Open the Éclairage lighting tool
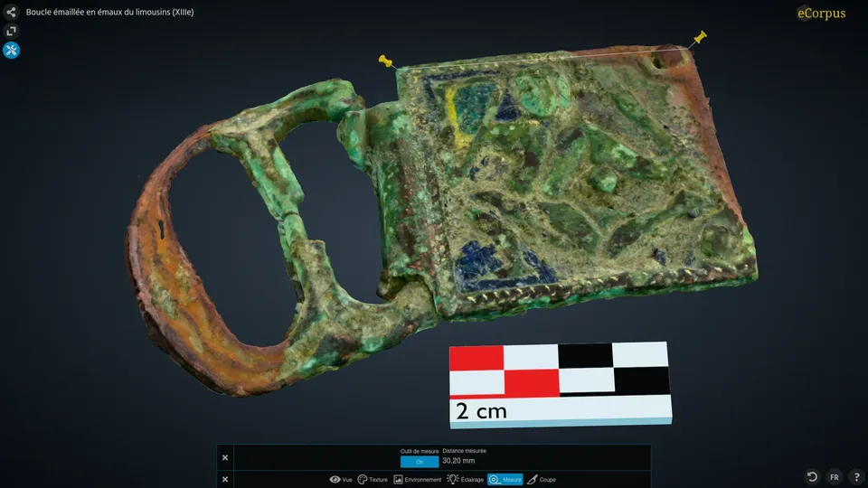 coord(466,479)
